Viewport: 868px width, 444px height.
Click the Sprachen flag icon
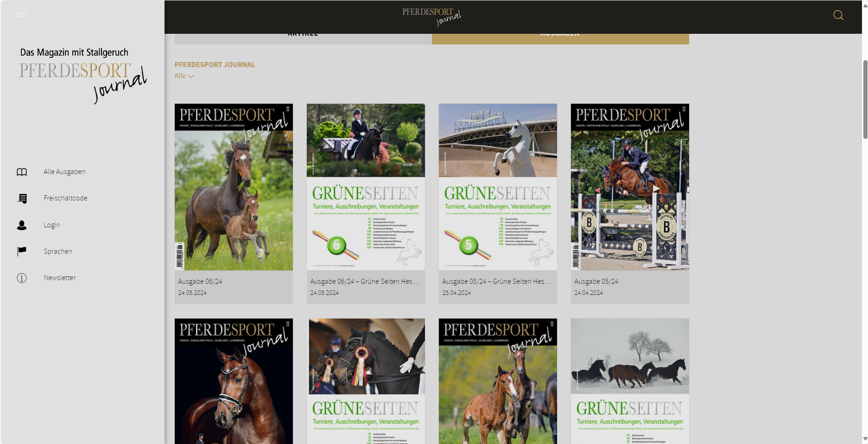click(22, 251)
